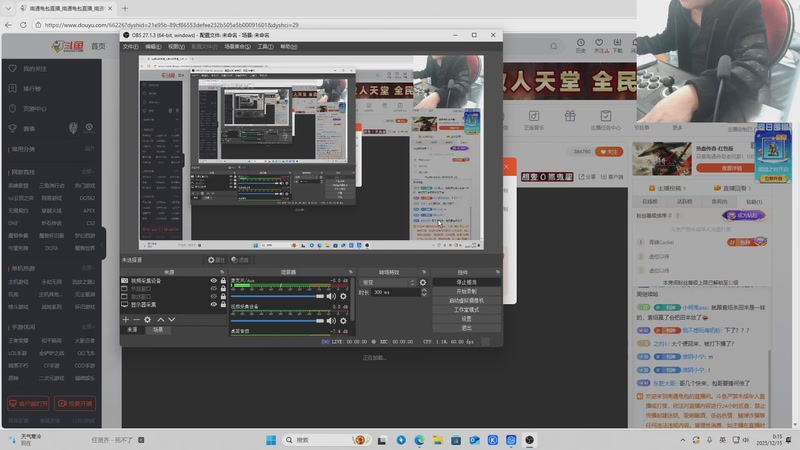This screenshot has height=450, width=800.
Task: Move source up with the up arrow
Action: (161, 319)
